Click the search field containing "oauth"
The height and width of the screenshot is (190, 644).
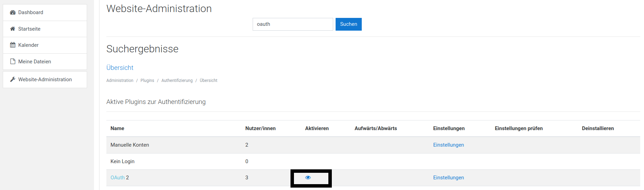(293, 24)
